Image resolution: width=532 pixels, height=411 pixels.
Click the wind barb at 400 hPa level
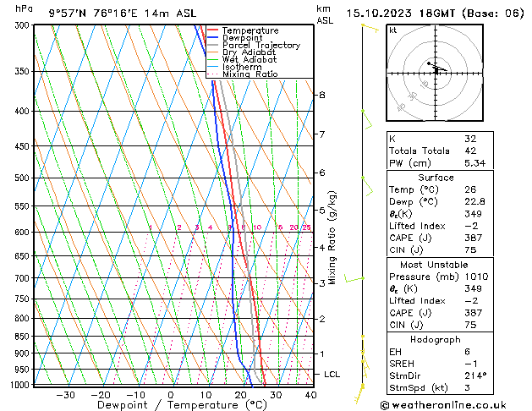[367, 120]
